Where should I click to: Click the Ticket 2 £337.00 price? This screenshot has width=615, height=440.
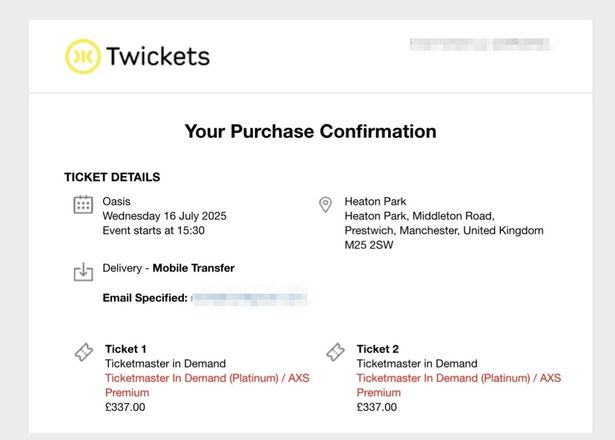click(377, 407)
